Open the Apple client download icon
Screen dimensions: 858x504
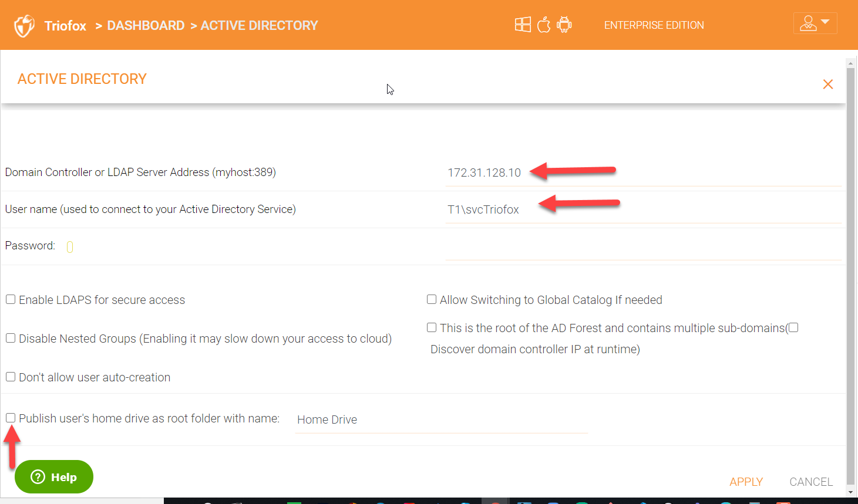tap(544, 25)
